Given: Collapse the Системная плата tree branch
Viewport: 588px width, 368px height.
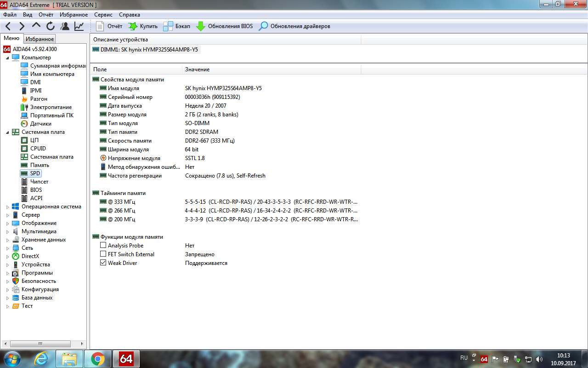Looking at the screenshot, I should [7, 132].
